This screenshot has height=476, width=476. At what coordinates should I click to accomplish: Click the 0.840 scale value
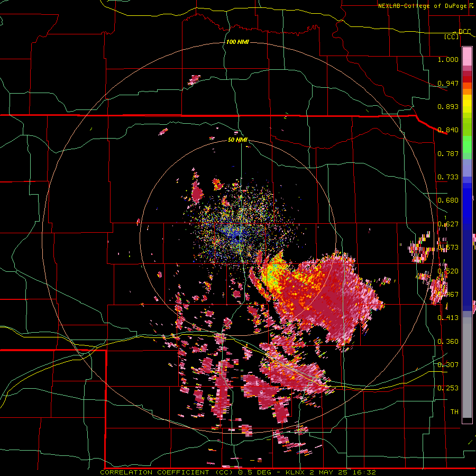tap(448, 130)
